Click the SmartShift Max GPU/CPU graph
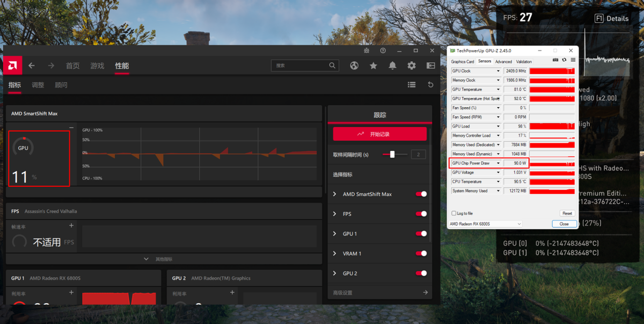Image resolution: width=644 pixels, height=324 pixels. click(199, 153)
